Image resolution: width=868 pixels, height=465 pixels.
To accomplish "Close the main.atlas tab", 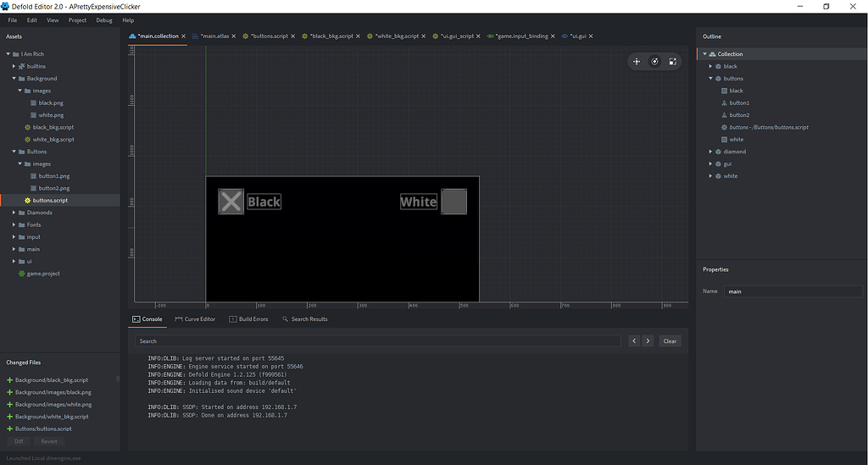I will pos(235,36).
